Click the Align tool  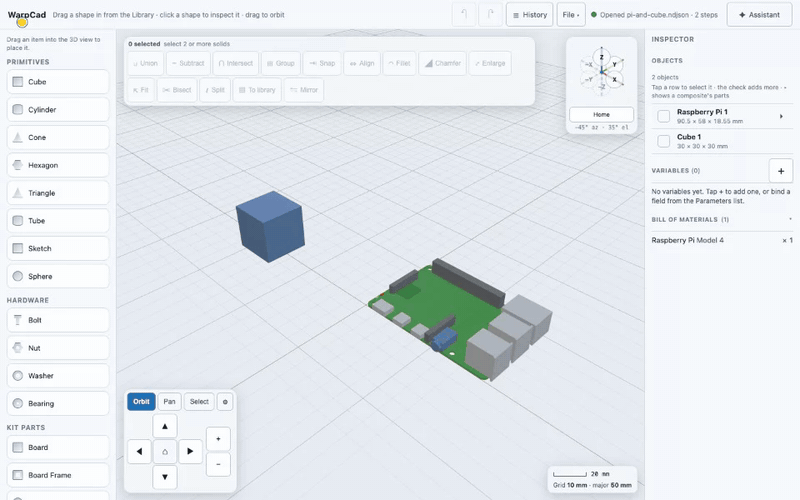(x=362, y=63)
